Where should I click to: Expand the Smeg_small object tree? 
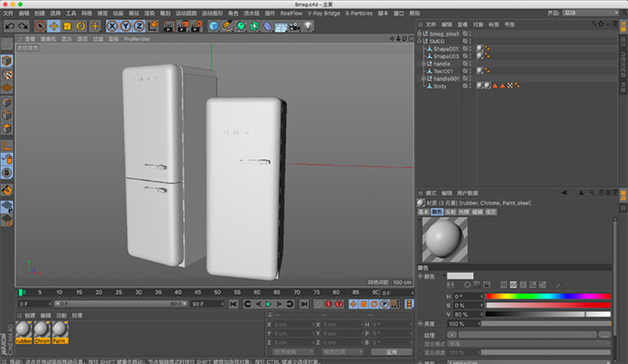click(x=419, y=33)
